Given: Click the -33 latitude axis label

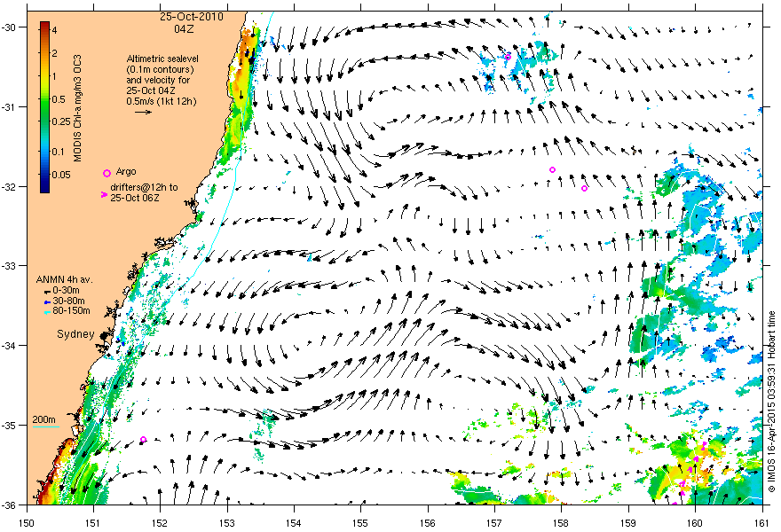Looking at the screenshot, I should [x=7, y=266].
